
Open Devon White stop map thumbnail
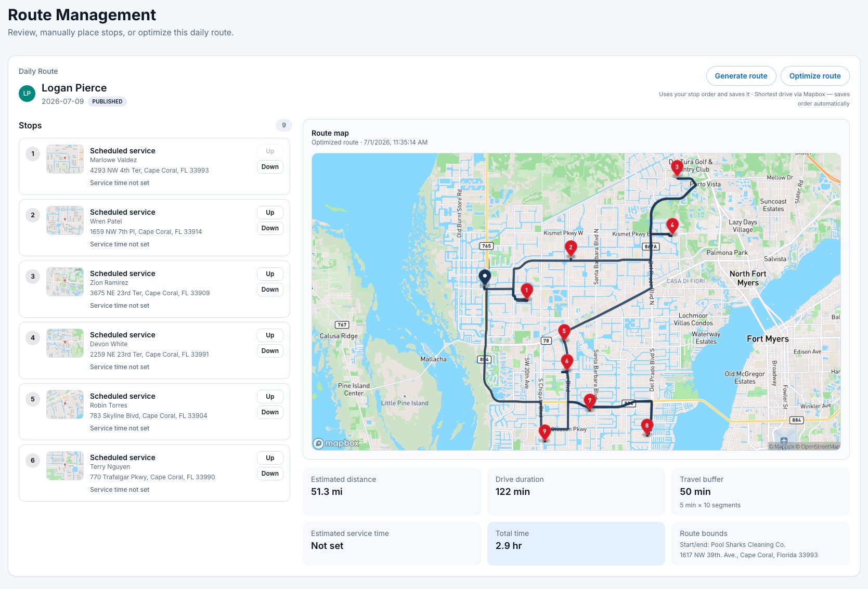tap(65, 343)
